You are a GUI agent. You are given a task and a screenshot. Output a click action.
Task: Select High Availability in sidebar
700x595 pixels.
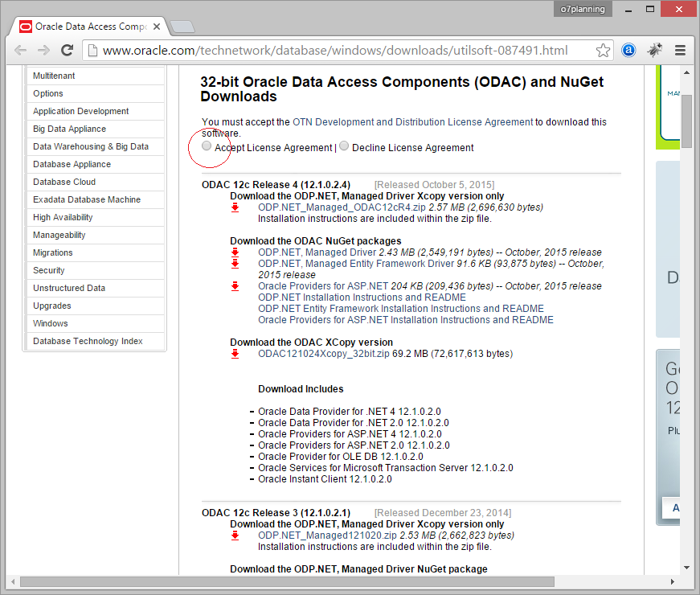96,218
